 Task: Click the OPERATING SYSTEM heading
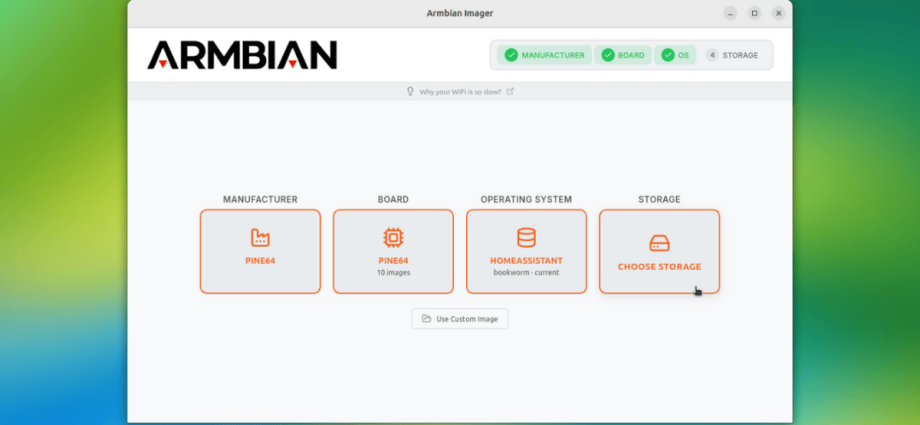[526, 200]
